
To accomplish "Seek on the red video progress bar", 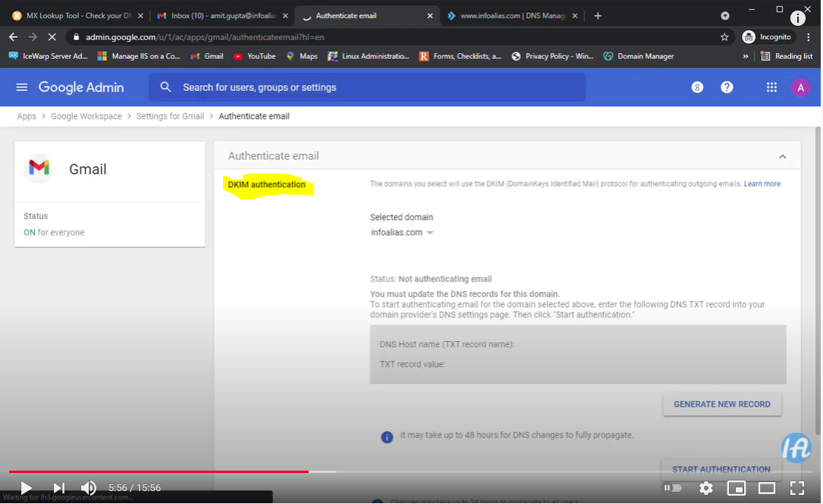I will (x=159, y=471).
